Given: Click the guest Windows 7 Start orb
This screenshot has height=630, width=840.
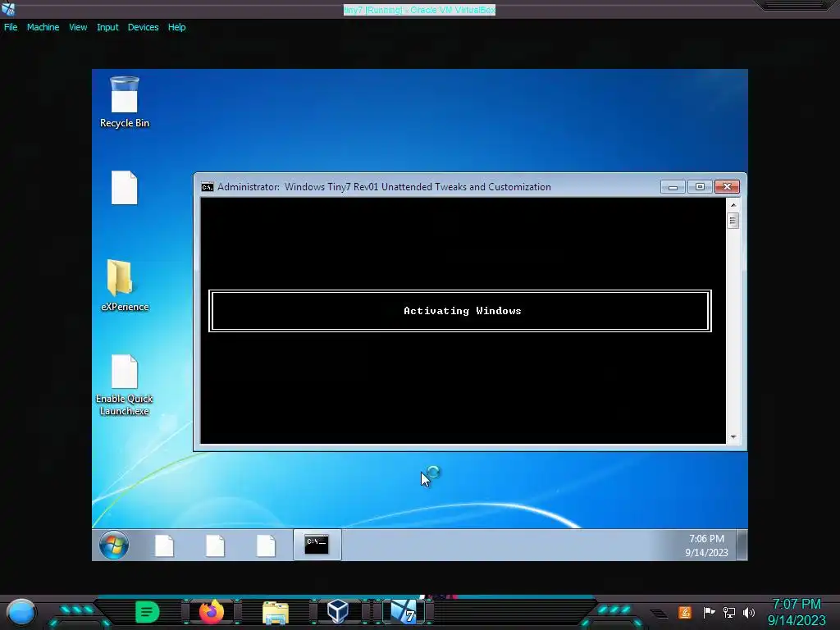Looking at the screenshot, I should (x=113, y=545).
